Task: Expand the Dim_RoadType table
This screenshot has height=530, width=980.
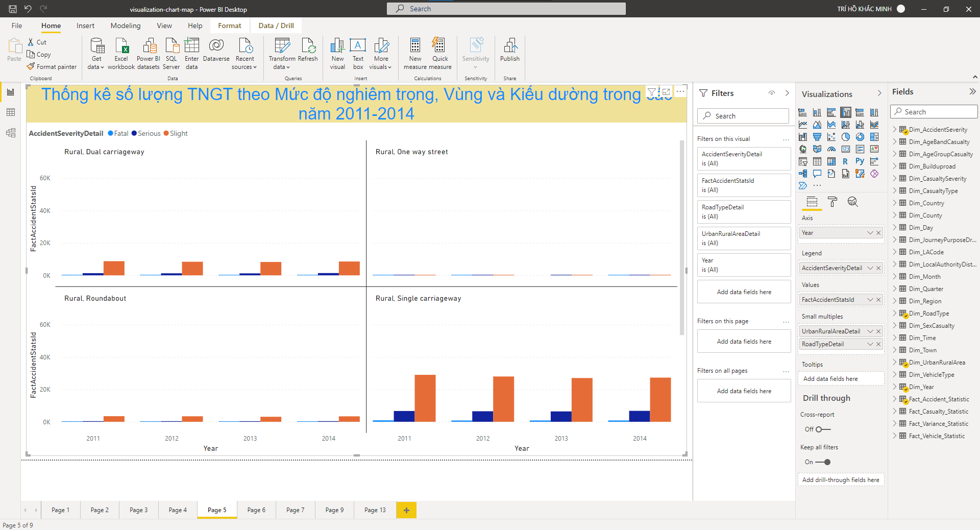Action: [x=895, y=314]
